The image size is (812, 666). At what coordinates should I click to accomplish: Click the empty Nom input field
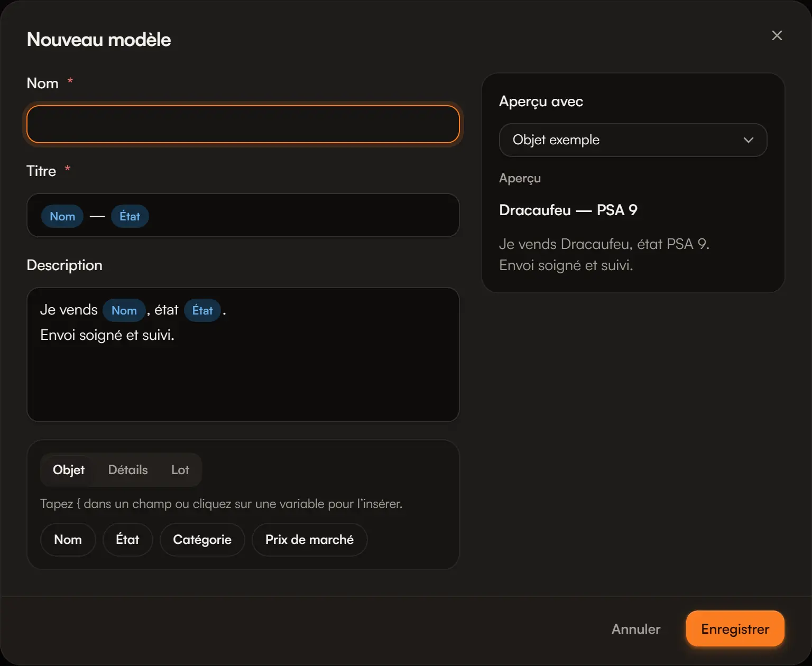(x=243, y=124)
